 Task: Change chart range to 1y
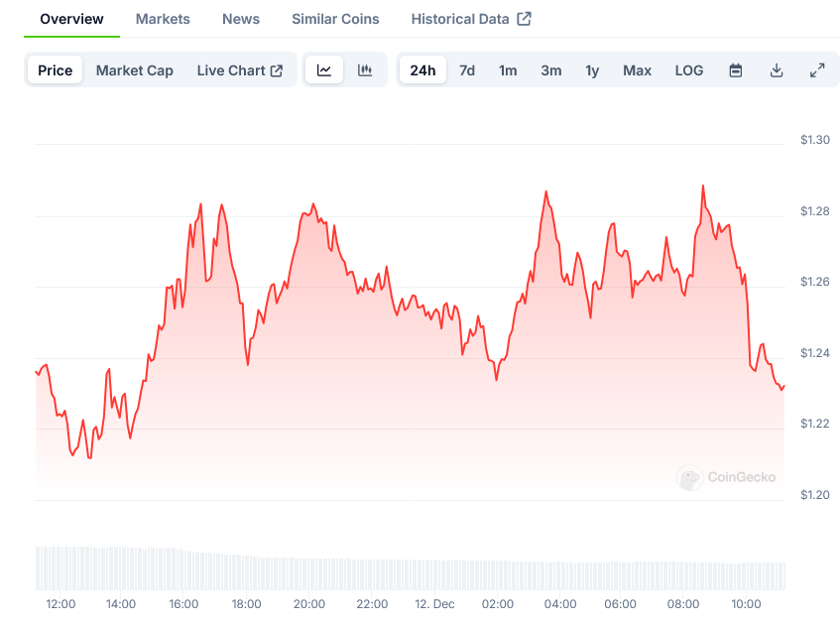[592, 70]
